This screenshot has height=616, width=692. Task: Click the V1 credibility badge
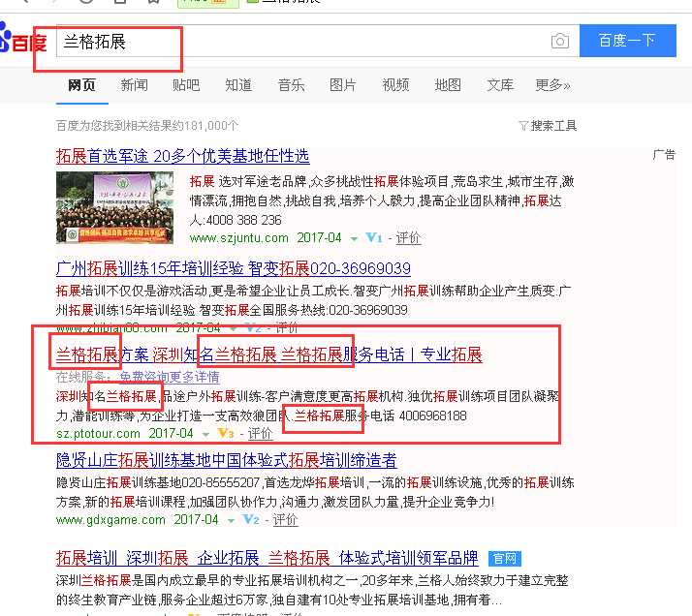tap(374, 238)
